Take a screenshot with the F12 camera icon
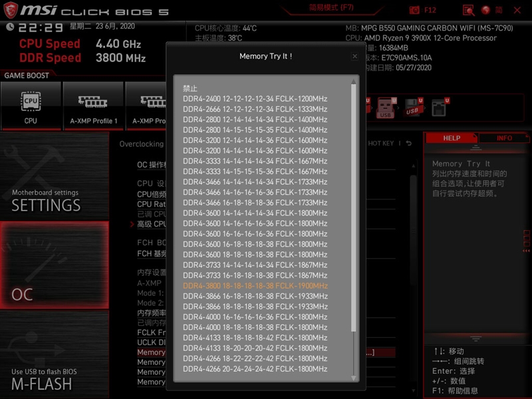Screen dimensions: 532x399 point(414,10)
